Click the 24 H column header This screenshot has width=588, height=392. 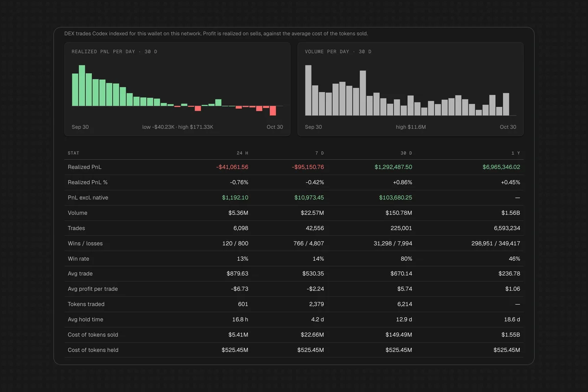243,153
